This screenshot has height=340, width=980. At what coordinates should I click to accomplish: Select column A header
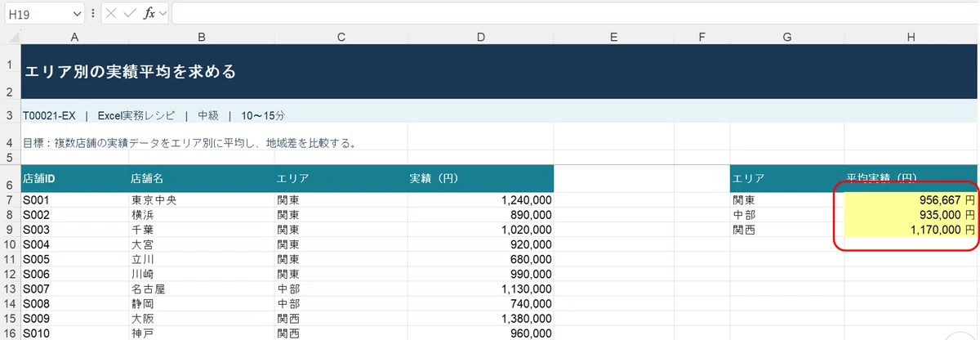coord(74,37)
